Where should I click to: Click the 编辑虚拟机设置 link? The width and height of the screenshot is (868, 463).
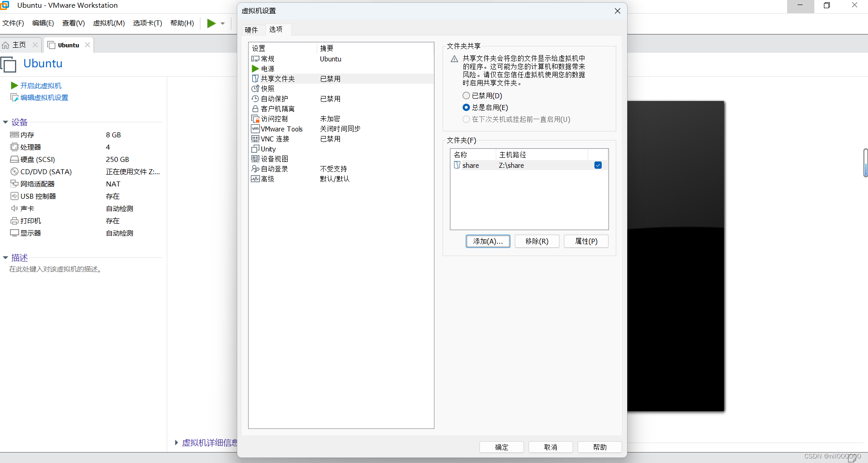(x=44, y=97)
